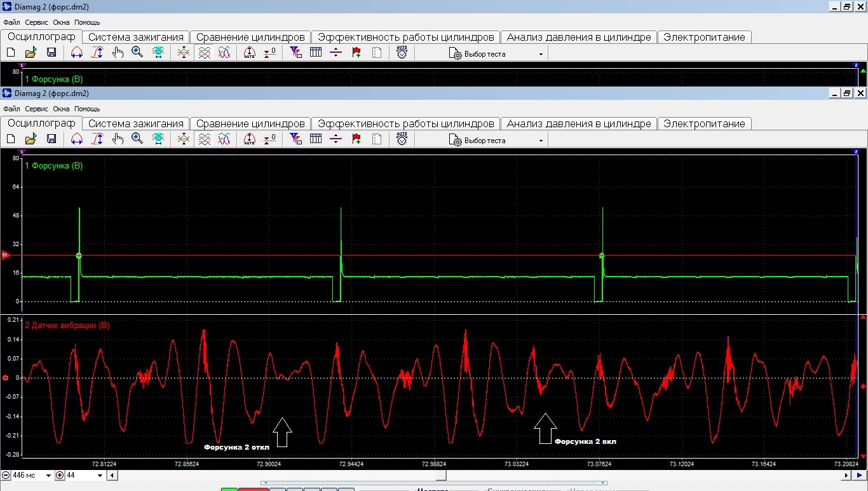Viewport: 868px width, 491px height.
Task: Click the blue play button at bottom right
Action: click(x=859, y=475)
